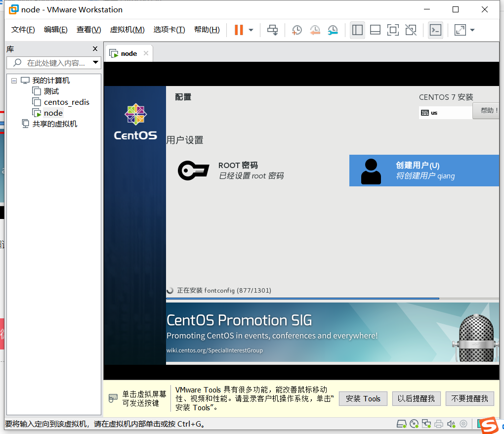Image resolution: width=504 pixels, height=434 pixels.
Task: Collapse the 我的计算机 tree node
Action: click(x=14, y=81)
